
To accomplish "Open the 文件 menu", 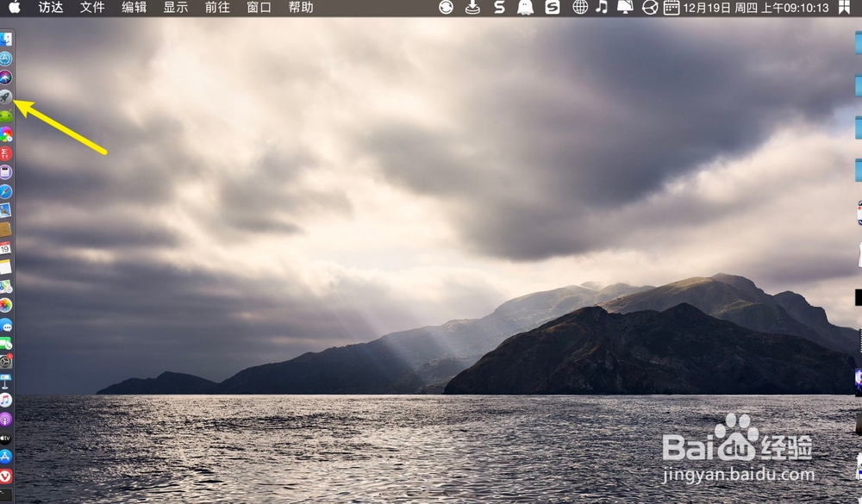I will [x=92, y=7].
